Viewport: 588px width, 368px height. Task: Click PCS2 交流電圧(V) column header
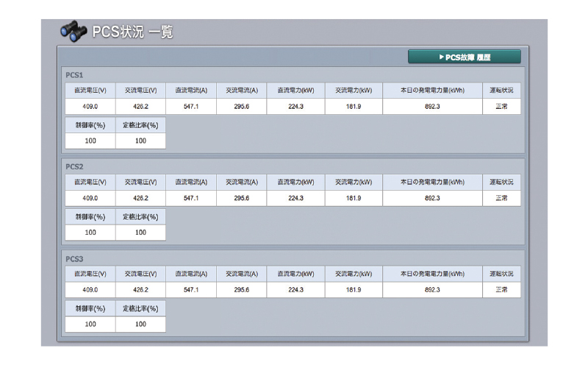pos(140,182)
